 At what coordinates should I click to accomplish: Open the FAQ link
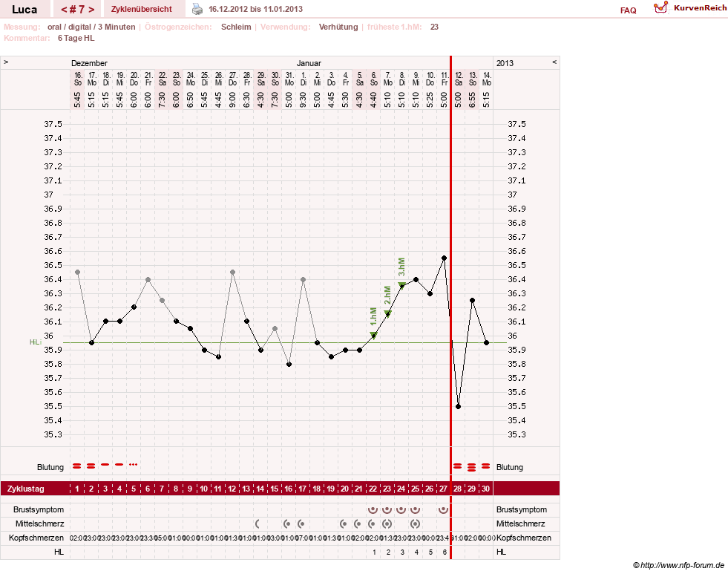[628, 10]
